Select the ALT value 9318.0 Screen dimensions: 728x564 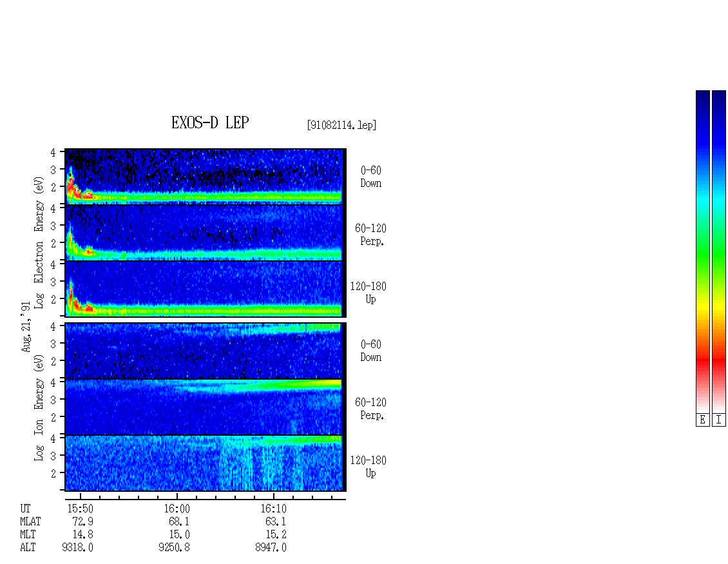point(77,548)
